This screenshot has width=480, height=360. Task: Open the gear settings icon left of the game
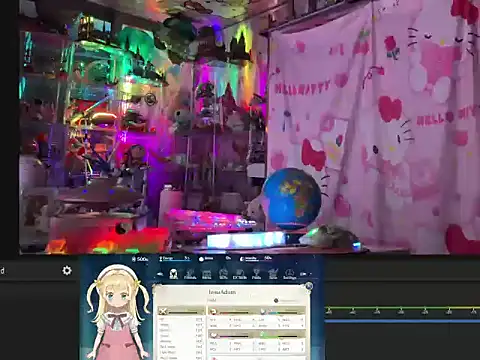[67, 270]
